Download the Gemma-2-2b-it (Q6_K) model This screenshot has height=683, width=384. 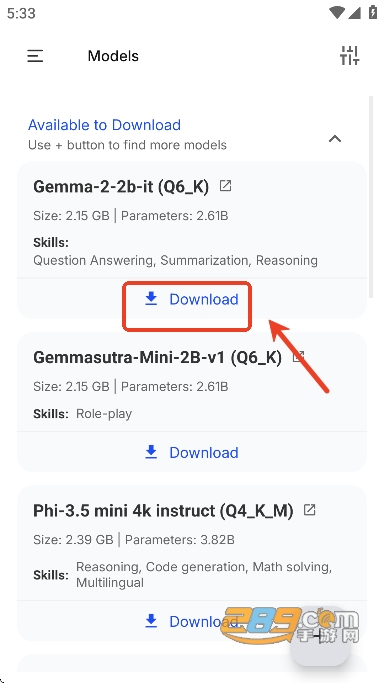[192, 299]
